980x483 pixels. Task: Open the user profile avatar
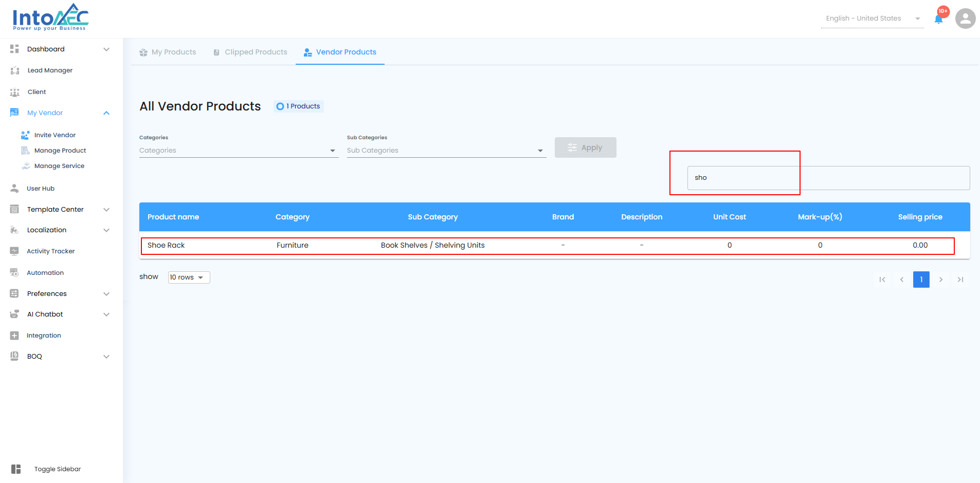pyautogui.click(x=965, y=18)
